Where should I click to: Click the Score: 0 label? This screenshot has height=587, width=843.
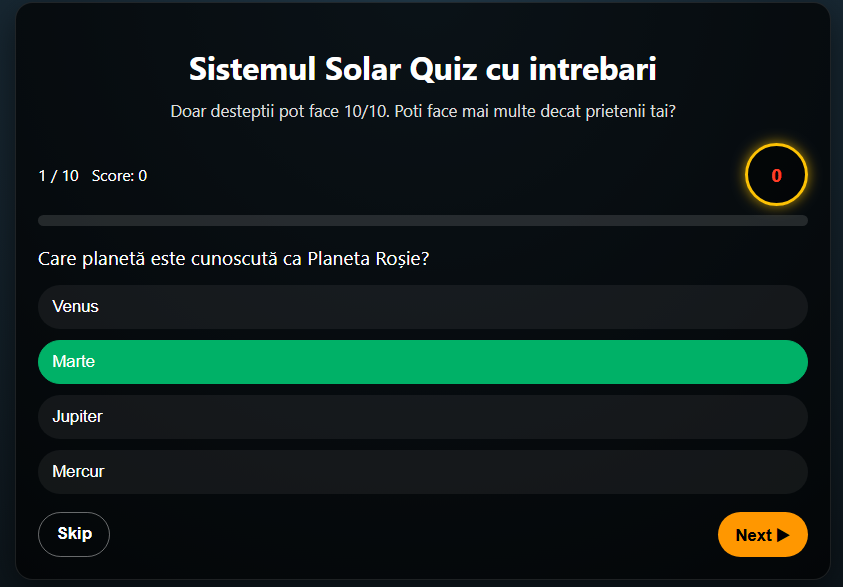click(x=119, y=176)
